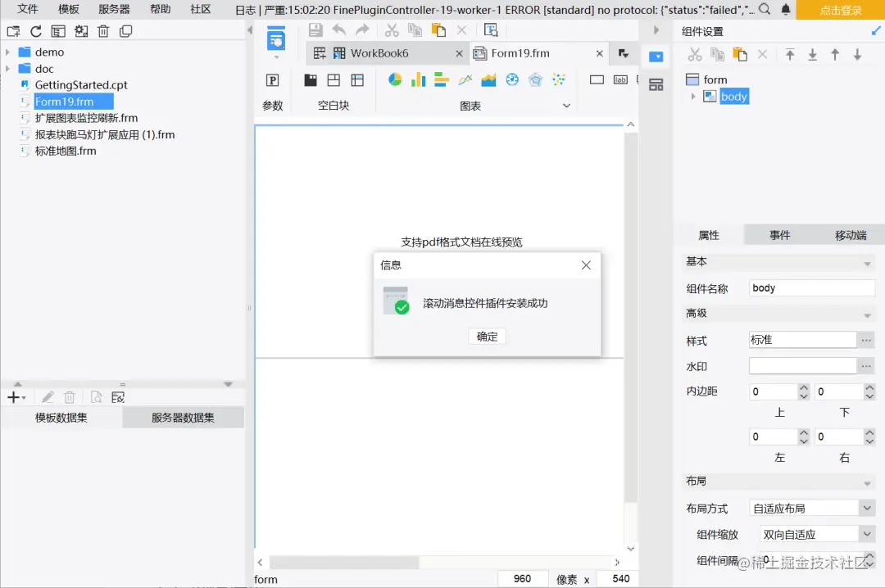Click 确定 in the plugin success dialog
This screenshot has width=885, height=588.
point(487,336)
